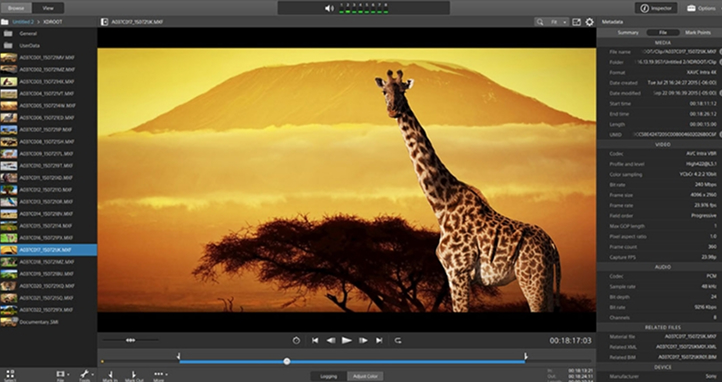Screen dimensions: 722x382
Task: Open the More options menu
Action: (160, 374)
